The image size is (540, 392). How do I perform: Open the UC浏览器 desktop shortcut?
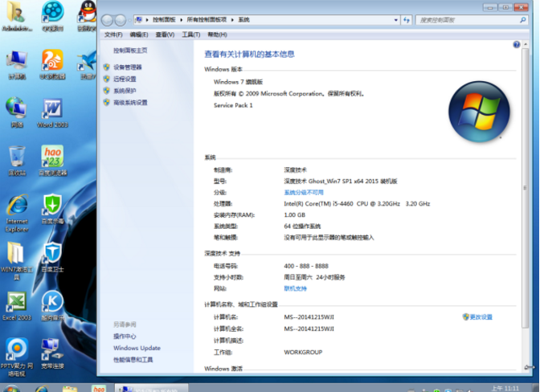(52, 65)
